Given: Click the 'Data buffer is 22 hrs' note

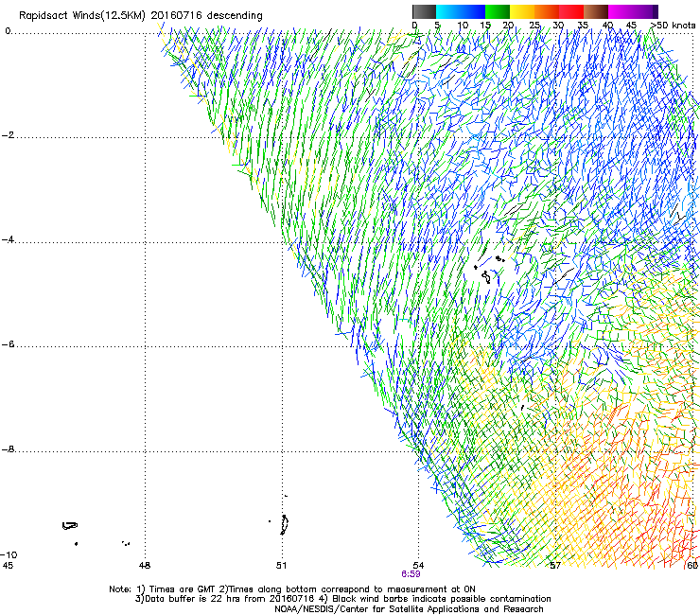Looking at the screenshot, I should coord(342,599).
